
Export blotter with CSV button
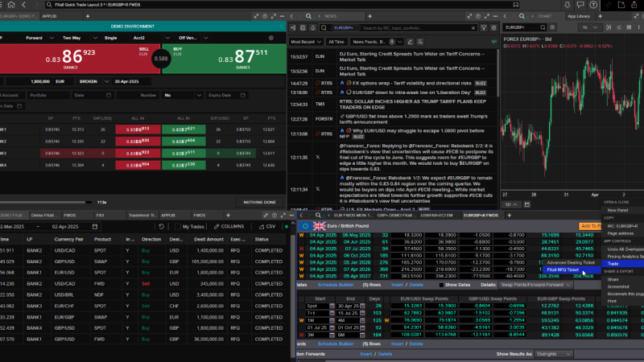pyautogui.click(x=267, y=227)
